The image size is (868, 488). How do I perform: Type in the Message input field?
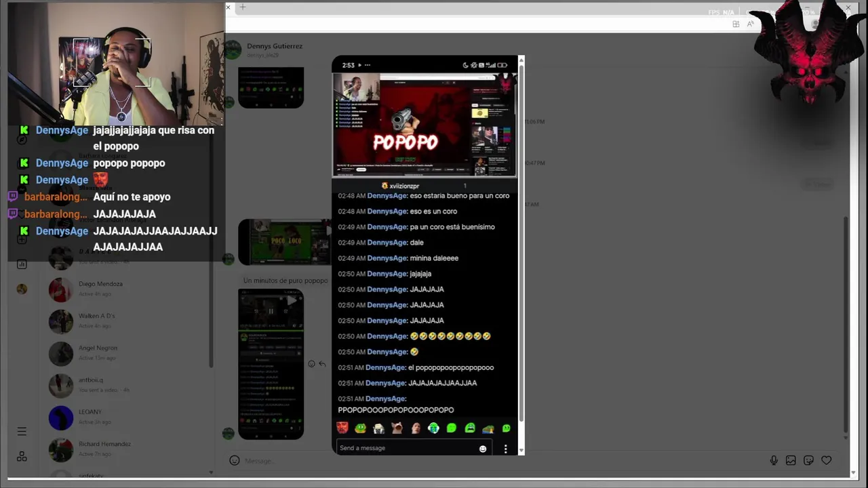[x=502, y=461]
